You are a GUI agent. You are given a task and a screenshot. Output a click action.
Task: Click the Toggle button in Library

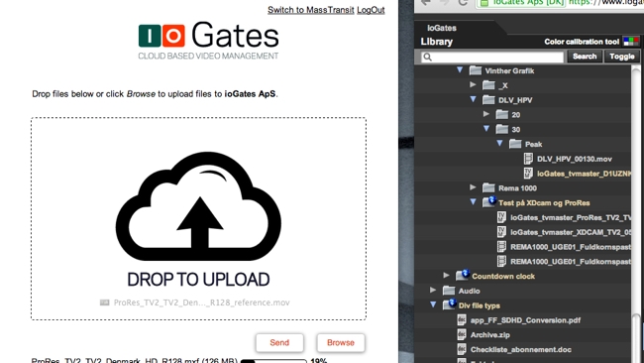622,57
